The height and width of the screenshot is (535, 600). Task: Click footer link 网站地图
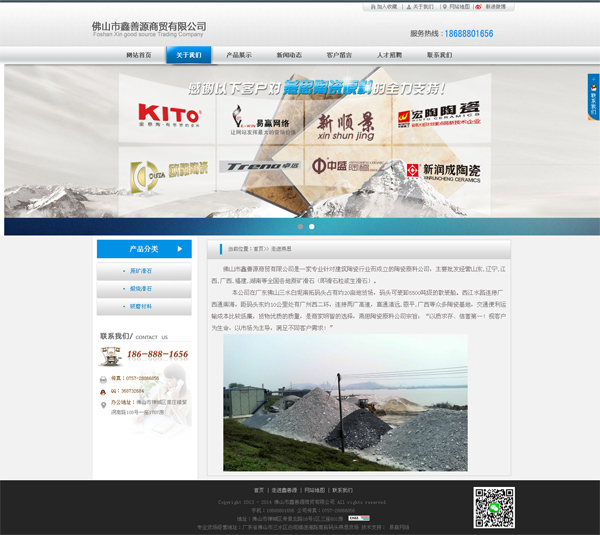(x=315, y=490)
